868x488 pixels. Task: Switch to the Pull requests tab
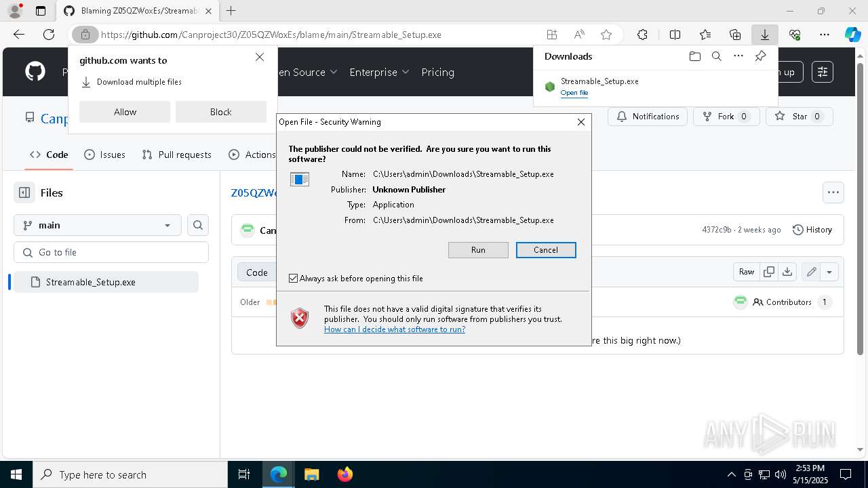tap(177, 155)
